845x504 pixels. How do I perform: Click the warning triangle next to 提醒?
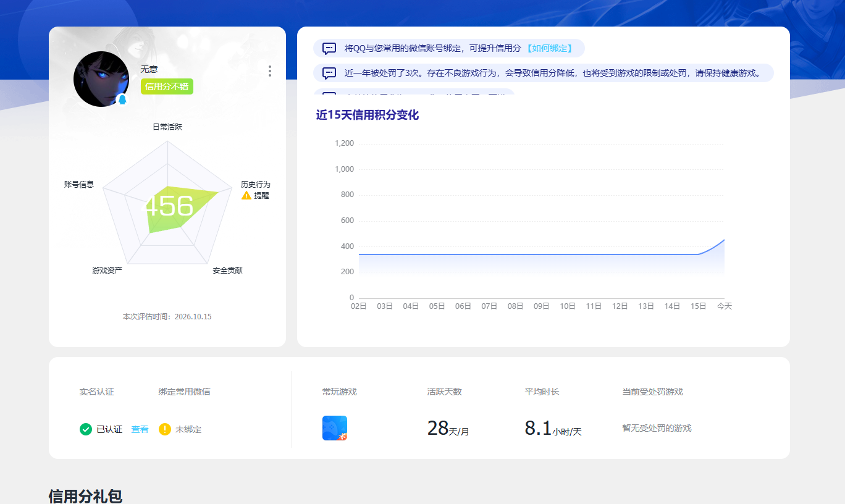(x=246, y=195)
